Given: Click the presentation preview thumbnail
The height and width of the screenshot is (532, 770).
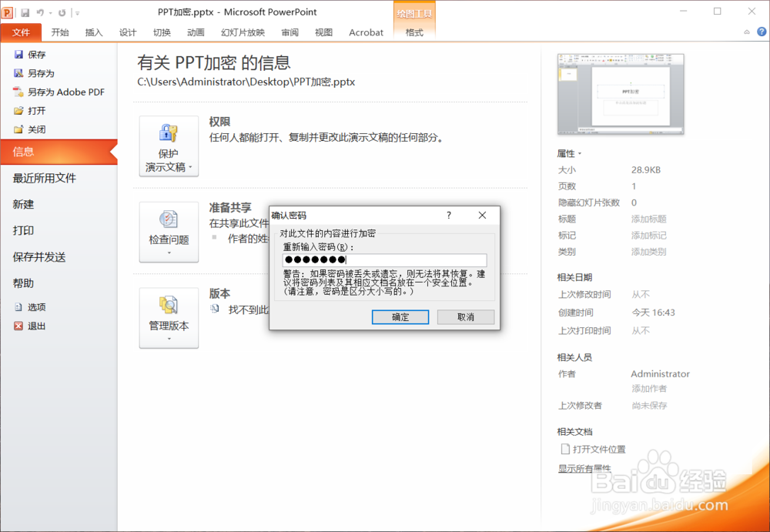Looking at the screenshot, I should 621,94.
